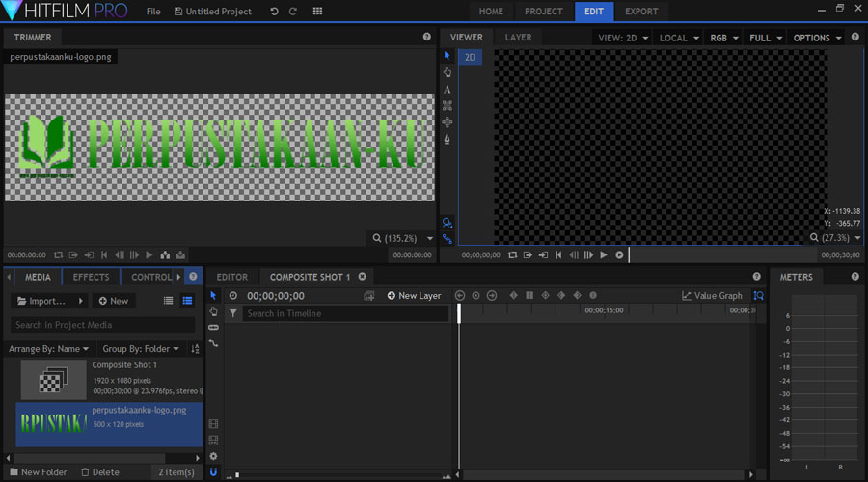
Task: Click Search in Project Media field
Action: [103, 325]
